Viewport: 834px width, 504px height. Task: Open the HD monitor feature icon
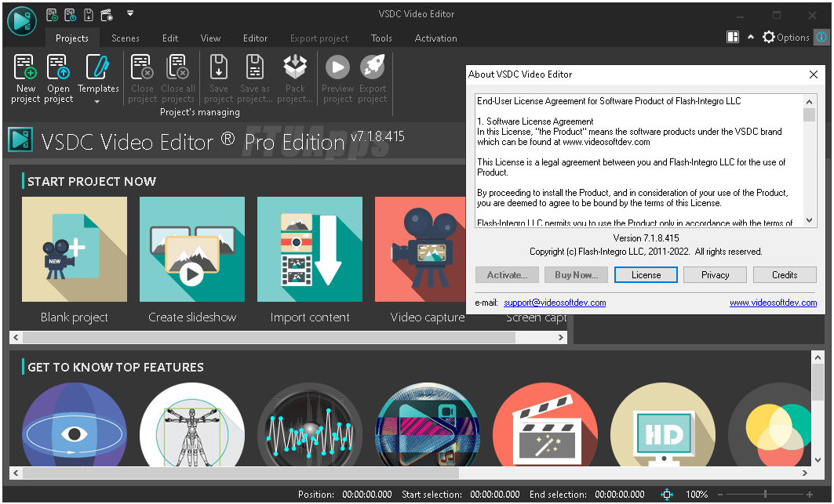(663, 426)
